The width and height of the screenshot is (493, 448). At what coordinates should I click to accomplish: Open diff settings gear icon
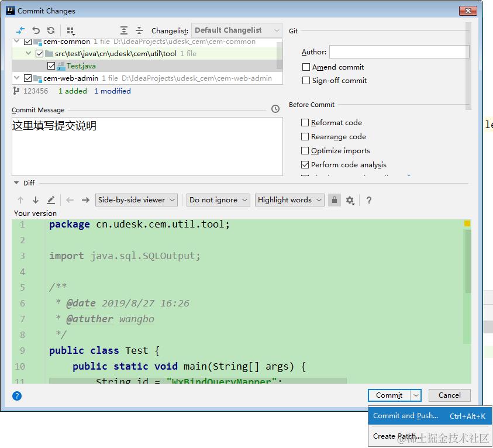click(x=350, y=200)
